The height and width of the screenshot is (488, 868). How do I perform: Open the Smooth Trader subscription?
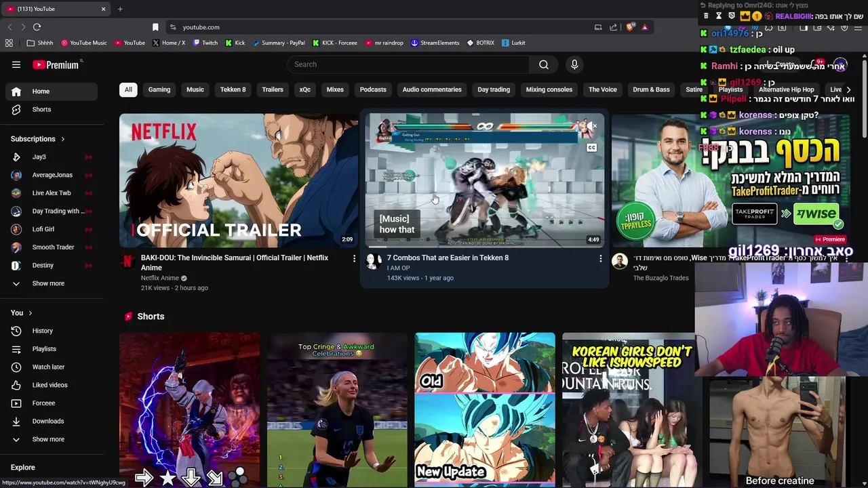coord(52,247)
